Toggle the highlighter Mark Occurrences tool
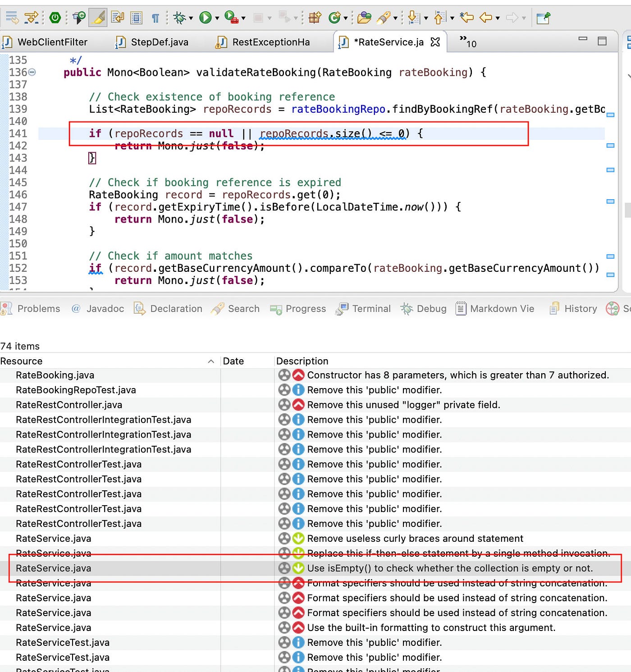The width and height of the screenshot is (631, 672). (x=98, y=18)
